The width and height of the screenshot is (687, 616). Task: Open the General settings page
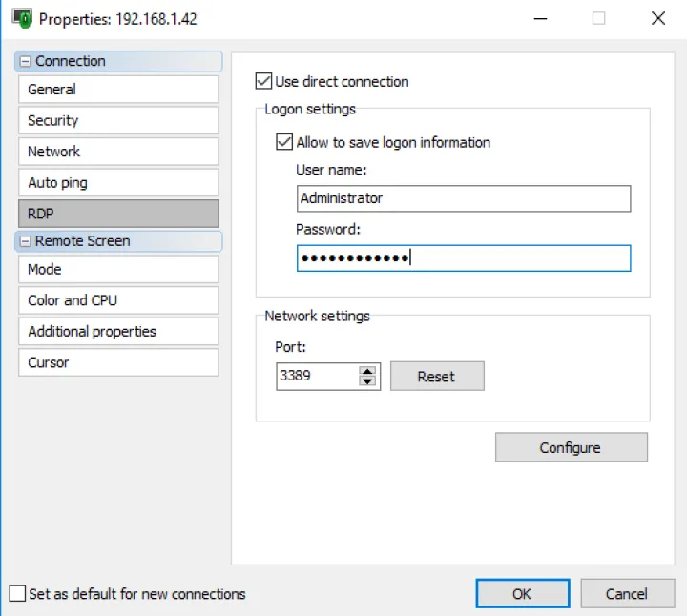[117, 90]
